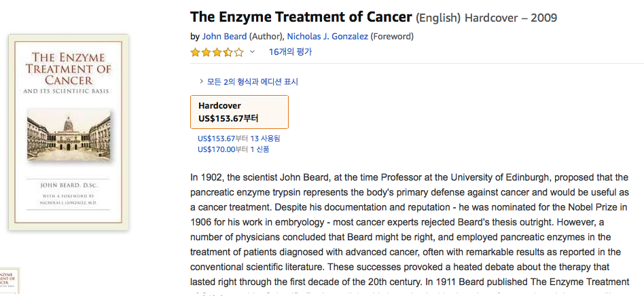Open the John Beard author link
Viewport: 644px width, 296px height.
[x=224, y=37]
